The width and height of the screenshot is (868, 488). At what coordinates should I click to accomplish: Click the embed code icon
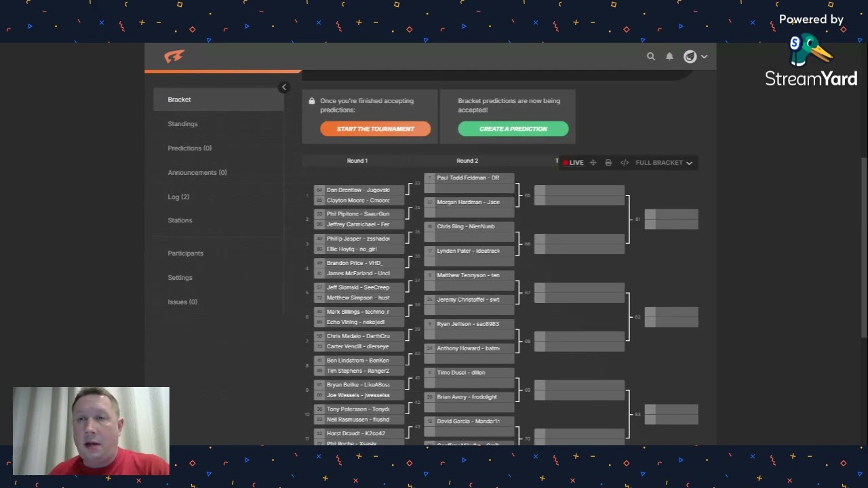tap(625, 163)
